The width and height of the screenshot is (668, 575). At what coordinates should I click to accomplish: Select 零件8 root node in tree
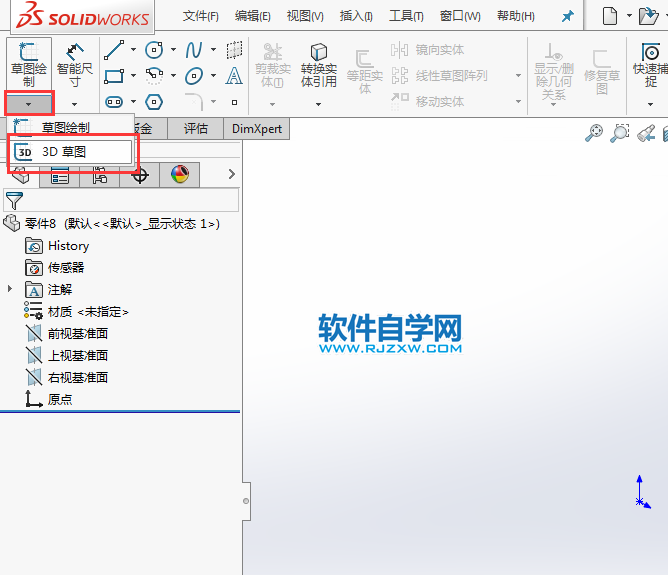(x=112, y=224)
